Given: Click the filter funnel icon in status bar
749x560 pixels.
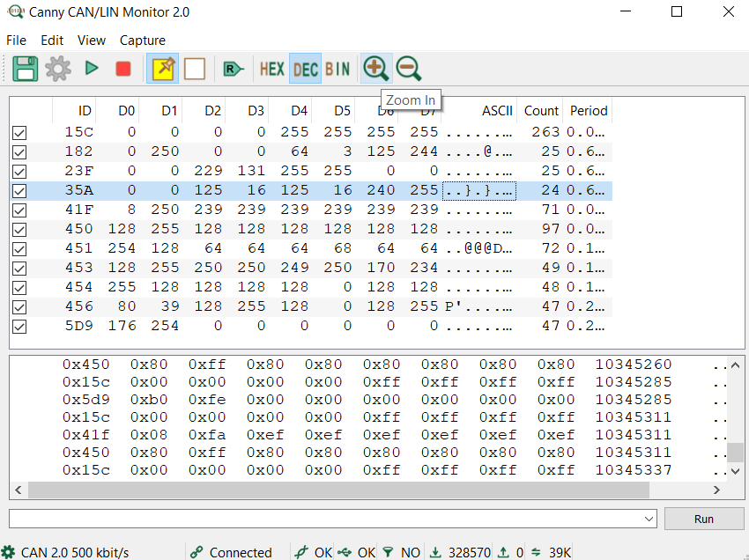Looking at the screenshot, I should tap(389, 552).
